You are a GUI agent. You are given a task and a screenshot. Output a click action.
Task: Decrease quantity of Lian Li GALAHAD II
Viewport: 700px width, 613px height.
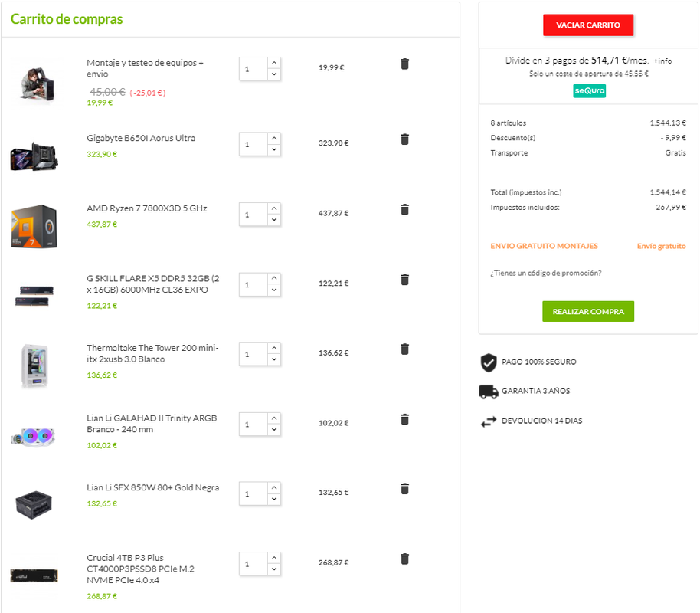[274, 429]
